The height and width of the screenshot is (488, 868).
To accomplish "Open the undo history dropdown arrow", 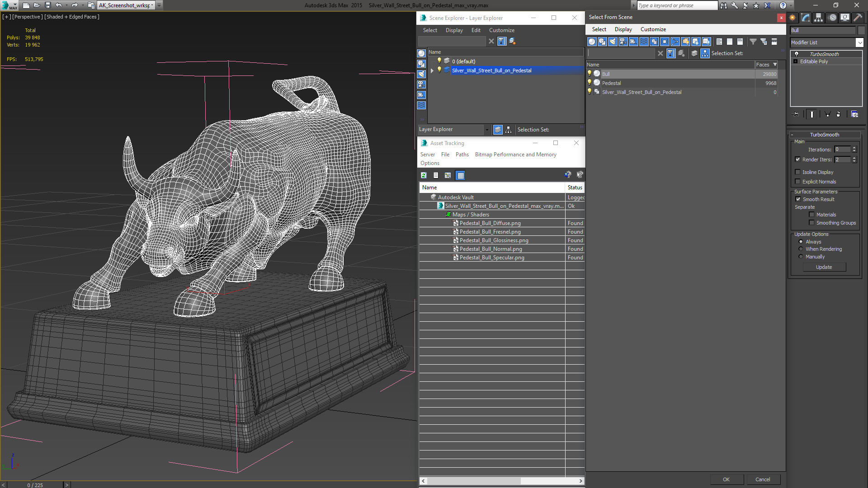I will click(x=66, y=5).
